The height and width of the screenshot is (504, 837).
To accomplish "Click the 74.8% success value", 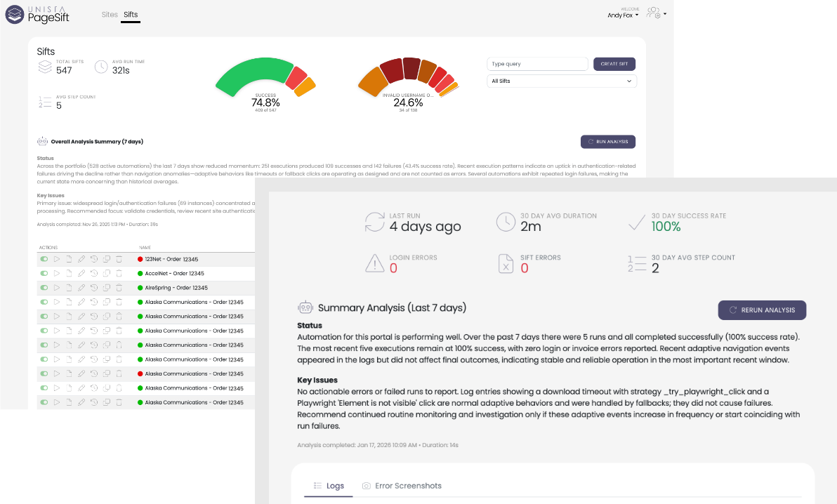I will (x=265, y=102).
